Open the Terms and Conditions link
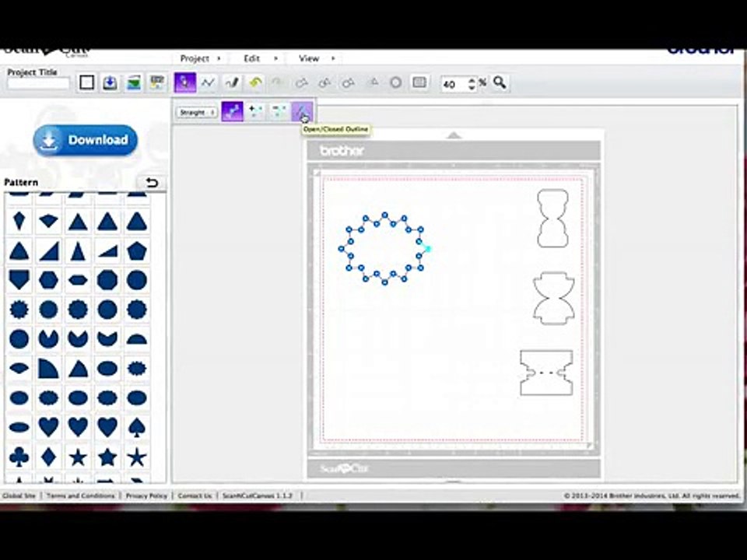This screenshot has height=560, width=747. click(x=80, y=495)
